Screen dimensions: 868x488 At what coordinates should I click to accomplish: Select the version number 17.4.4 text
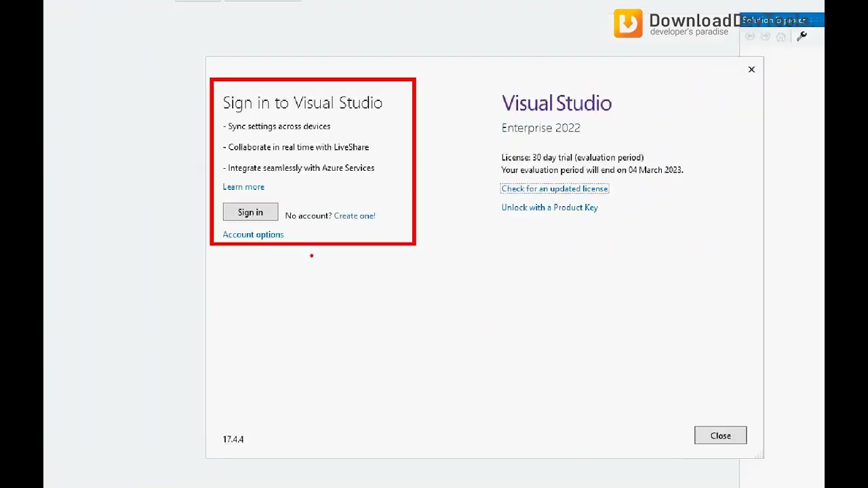tap(233, 439)
